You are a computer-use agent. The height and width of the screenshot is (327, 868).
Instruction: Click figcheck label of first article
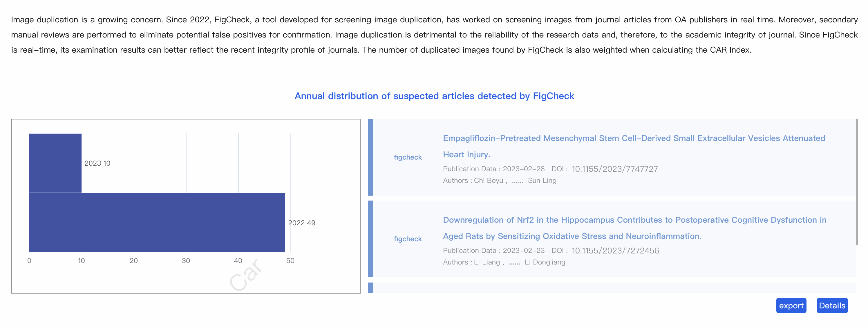click(x=407, y=157)
